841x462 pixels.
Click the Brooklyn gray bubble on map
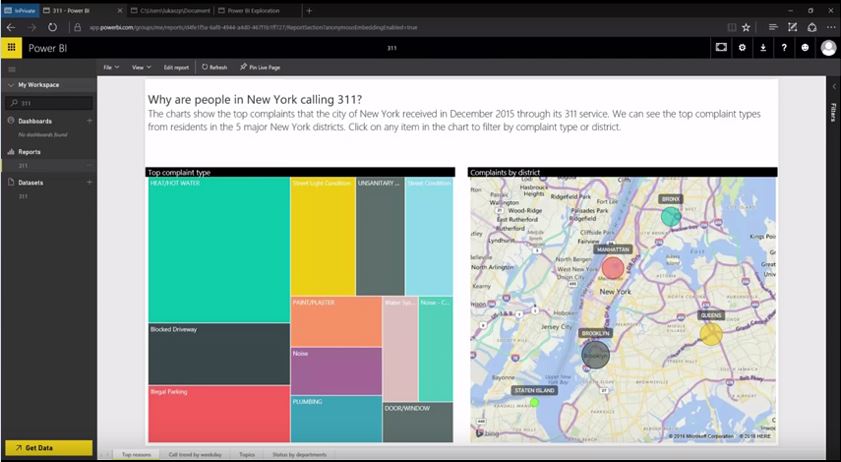(x=595, y=355)
